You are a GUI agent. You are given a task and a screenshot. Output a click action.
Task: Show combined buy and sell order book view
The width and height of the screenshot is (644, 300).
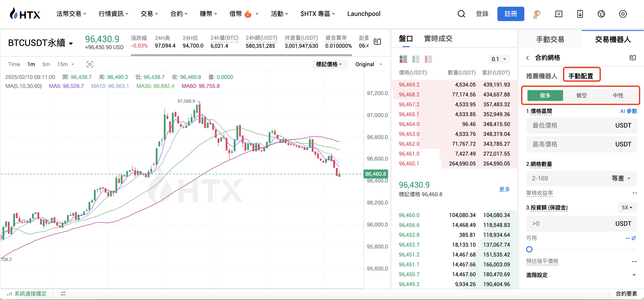[x=403, y=59]
